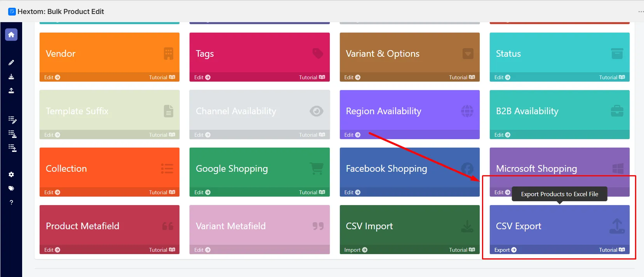Click the globe icon on Region Availability

coord(467,111)
